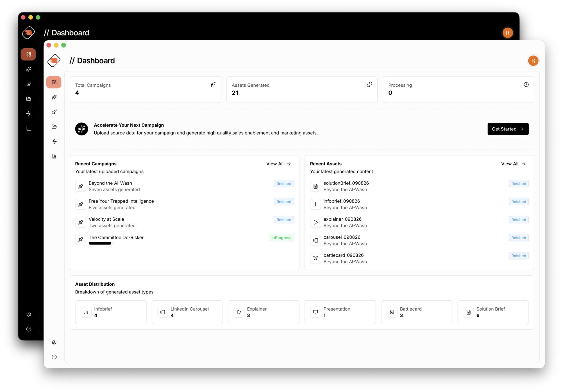
Task: Click app logo in light window header
Action: 54,61
